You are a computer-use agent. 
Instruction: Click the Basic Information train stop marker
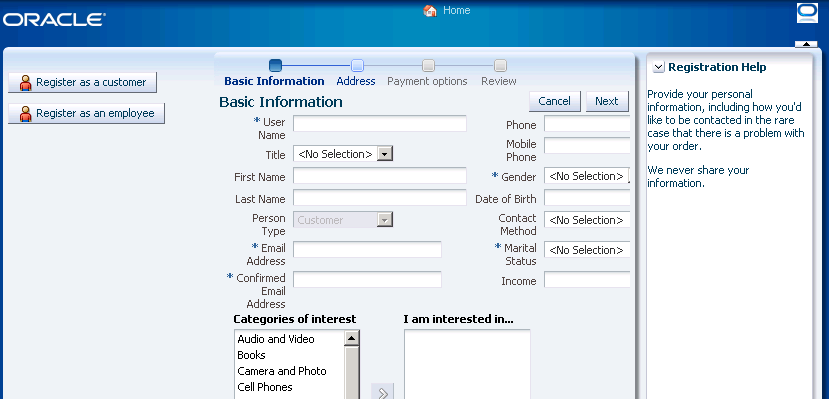275,66
